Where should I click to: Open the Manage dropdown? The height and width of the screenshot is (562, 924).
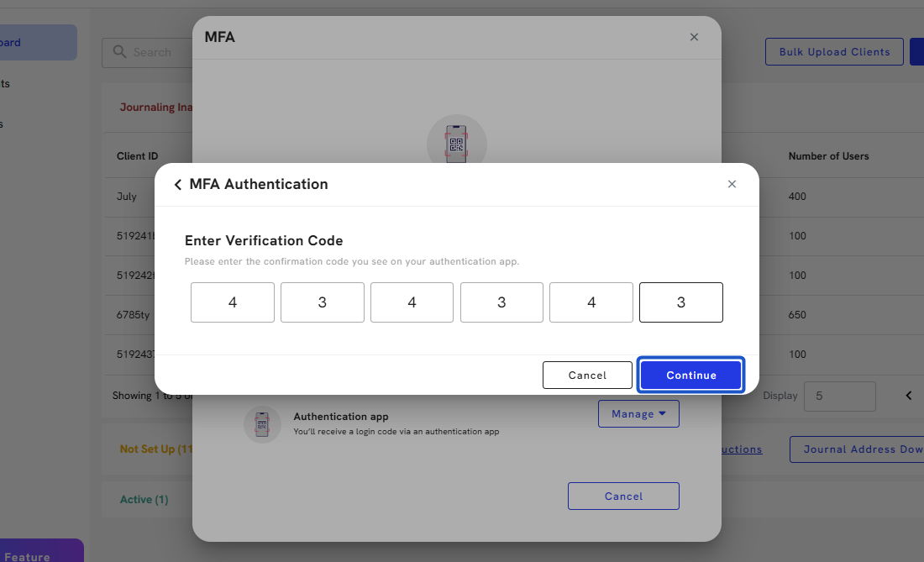pyautogui.click(x=638, y=414)
